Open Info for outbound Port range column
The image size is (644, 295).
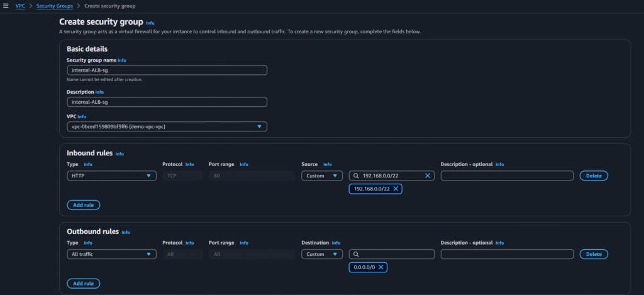(244, 243)
